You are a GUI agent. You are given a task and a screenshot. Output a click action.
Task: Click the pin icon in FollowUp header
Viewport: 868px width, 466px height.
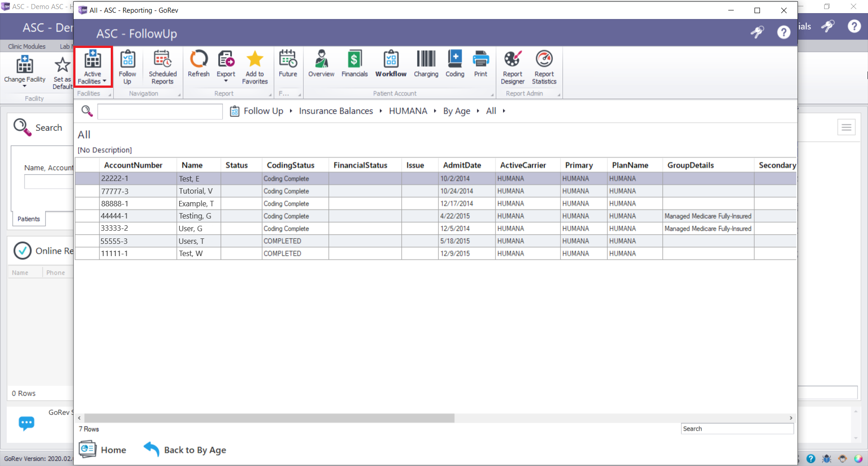(x=757, y=32)
